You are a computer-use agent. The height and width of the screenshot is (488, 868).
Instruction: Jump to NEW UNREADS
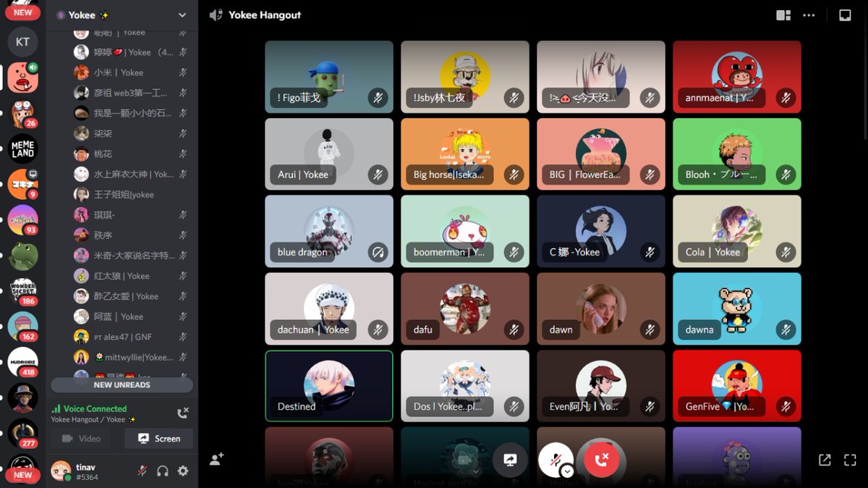[122, 384]
